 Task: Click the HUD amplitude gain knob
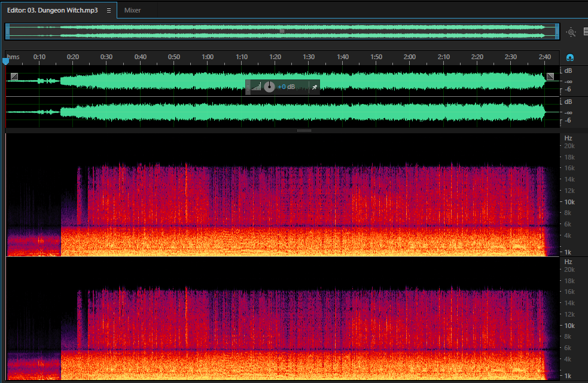click(x=269, y=87)
